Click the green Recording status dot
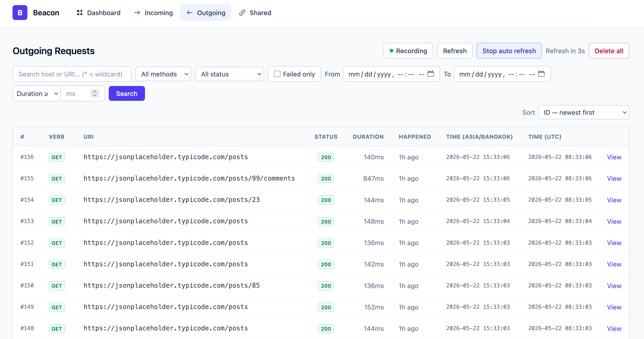 (391, 51)
